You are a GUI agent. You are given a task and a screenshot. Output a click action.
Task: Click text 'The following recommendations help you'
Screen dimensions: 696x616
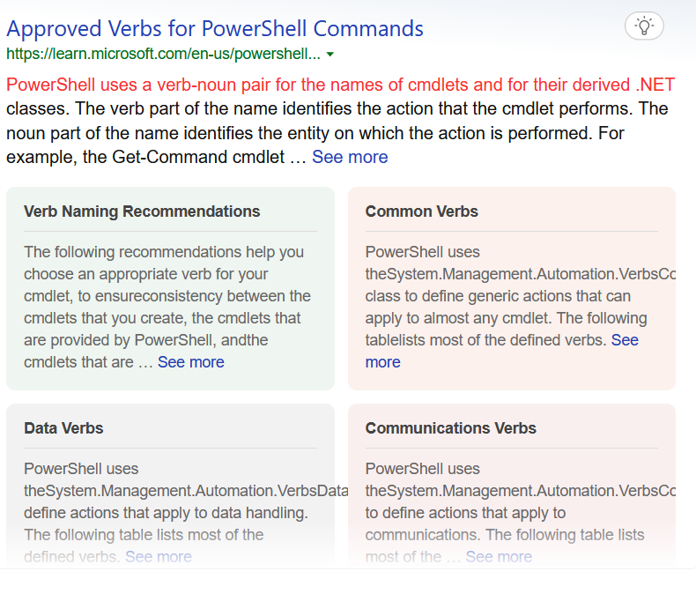[164, 252]
